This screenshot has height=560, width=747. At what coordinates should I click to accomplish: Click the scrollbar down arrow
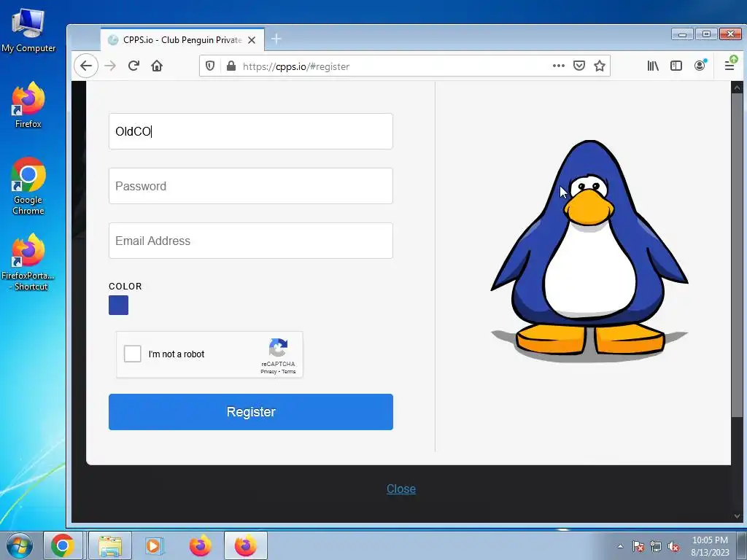pyautogui.click(x=737, y=516)
